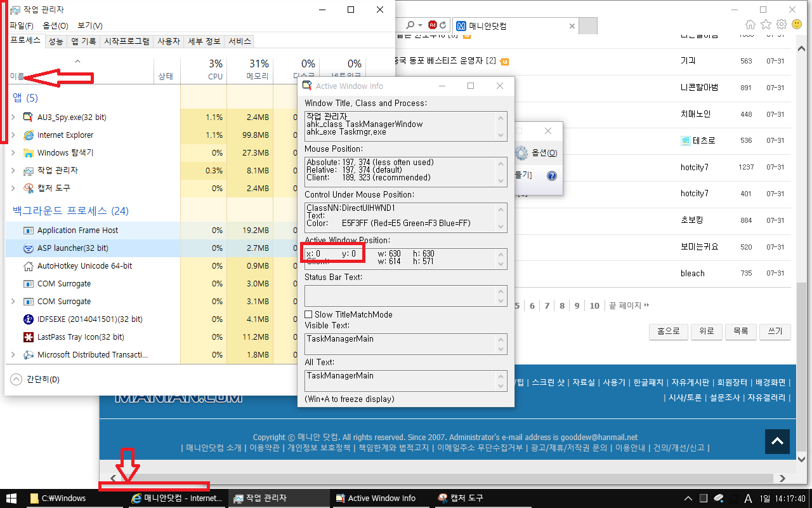Click the AutoHotkey Unicode 64-bit icon
Image resolution: width=812 pixels, height=508 pixels.
[28, 265]
